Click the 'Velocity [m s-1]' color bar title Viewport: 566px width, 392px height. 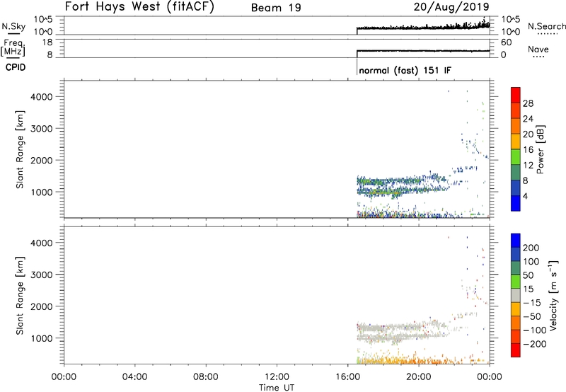(x=553, y=295)
